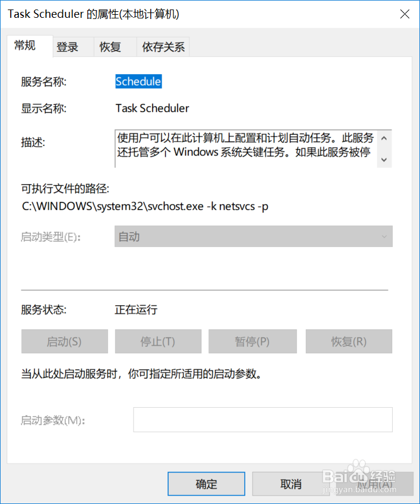Click the svchost.exe executable path text
This screenshot has height=504, width=420.
tap(145, 206)
